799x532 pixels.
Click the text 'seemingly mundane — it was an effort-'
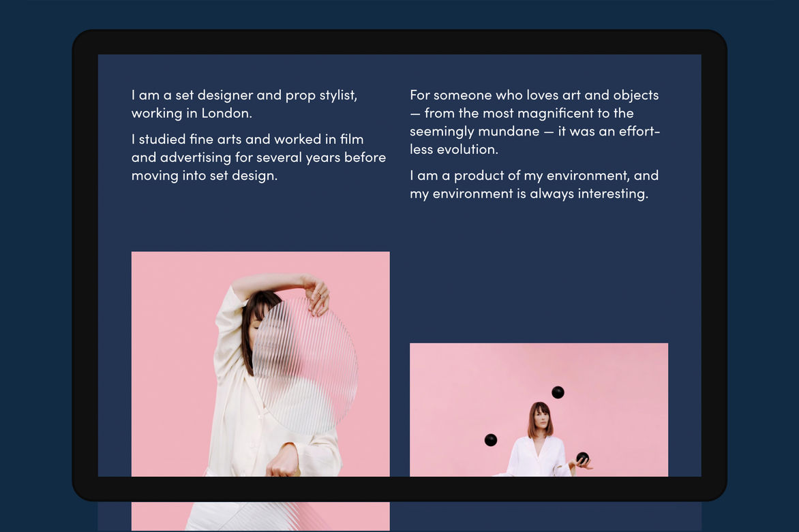(534, 131)
